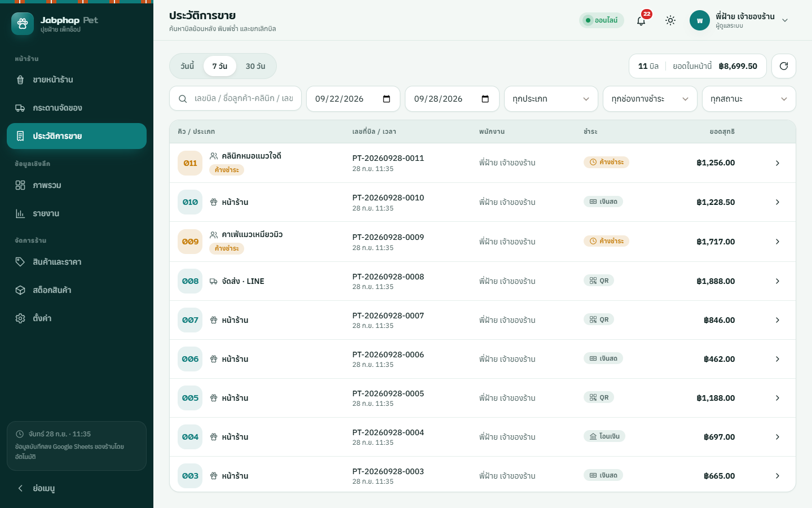The height and width of the screenshot is (508, 812).
Task: Open ตั้งค่า settings page
Action: click(77, 318)
